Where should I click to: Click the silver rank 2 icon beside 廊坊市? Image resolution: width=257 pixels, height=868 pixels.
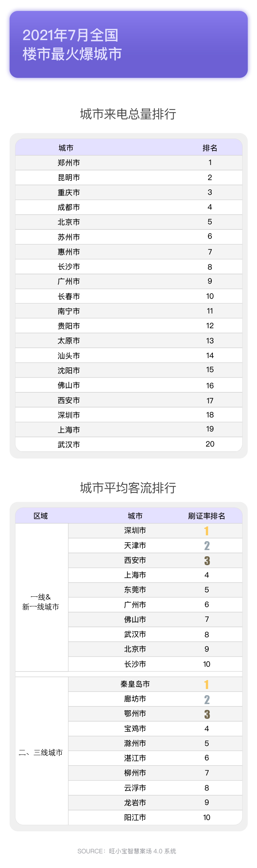(x=207, y=699)
